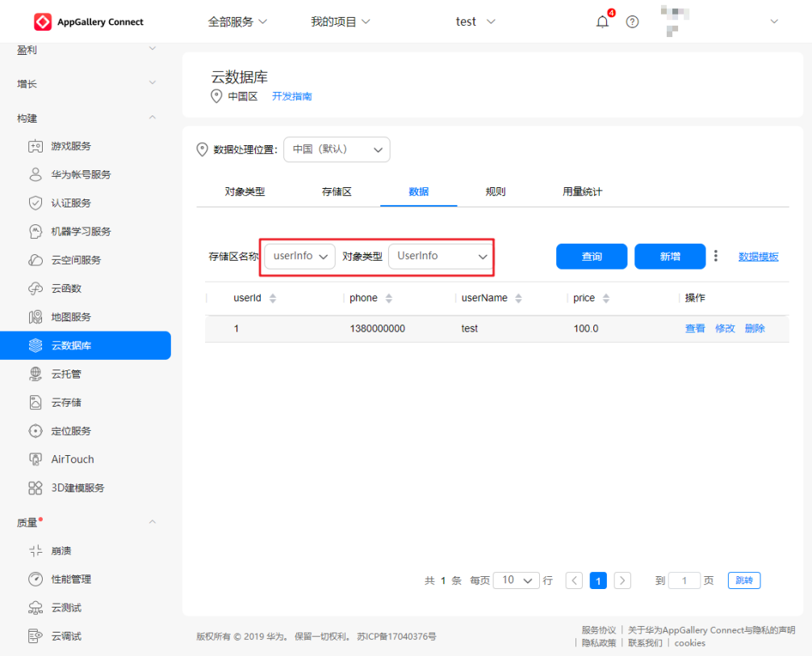Click the 3D建模服务 grid icon
The image size is (812, 656).
36,487
